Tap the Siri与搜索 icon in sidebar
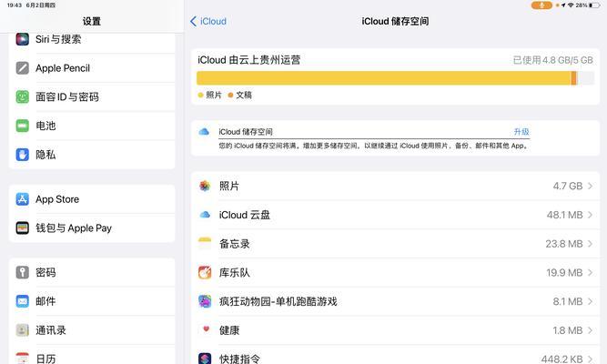Image resolution: width=607 pixels, height=364 pixels. tap(22, 39)
